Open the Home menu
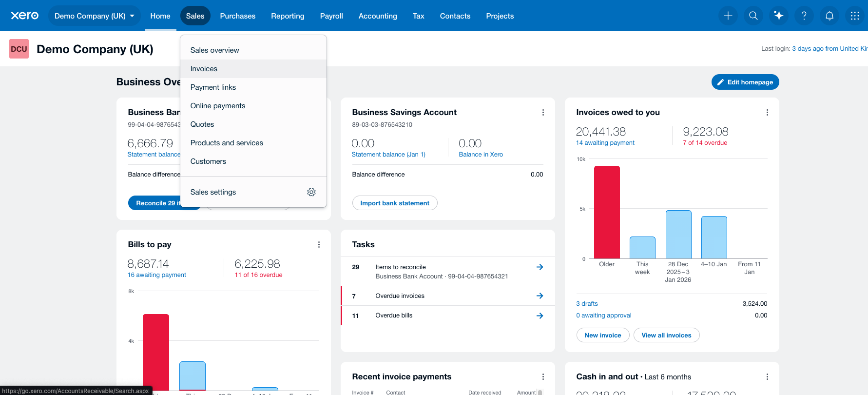 (160, 16)
